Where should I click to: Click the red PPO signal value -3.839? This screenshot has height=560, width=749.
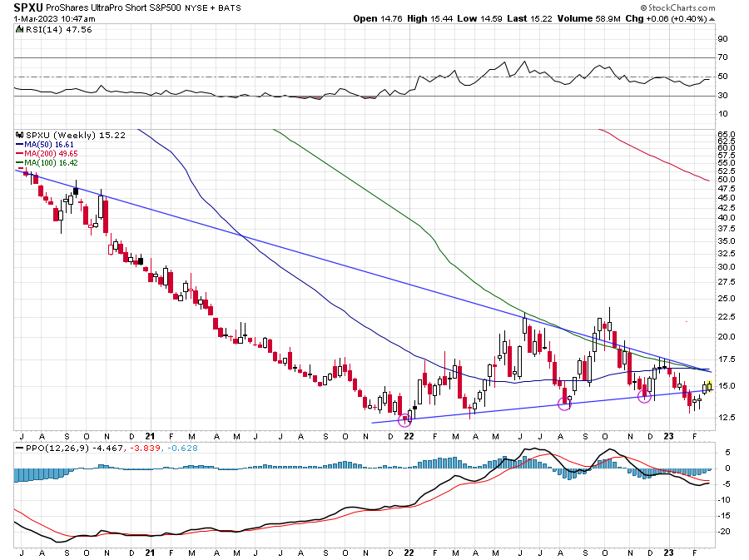[143, 448]
